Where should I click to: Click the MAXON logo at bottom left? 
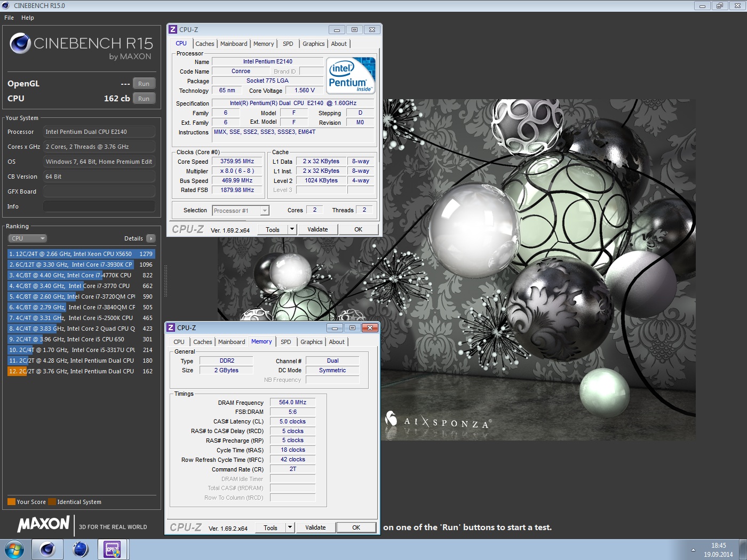44,524
